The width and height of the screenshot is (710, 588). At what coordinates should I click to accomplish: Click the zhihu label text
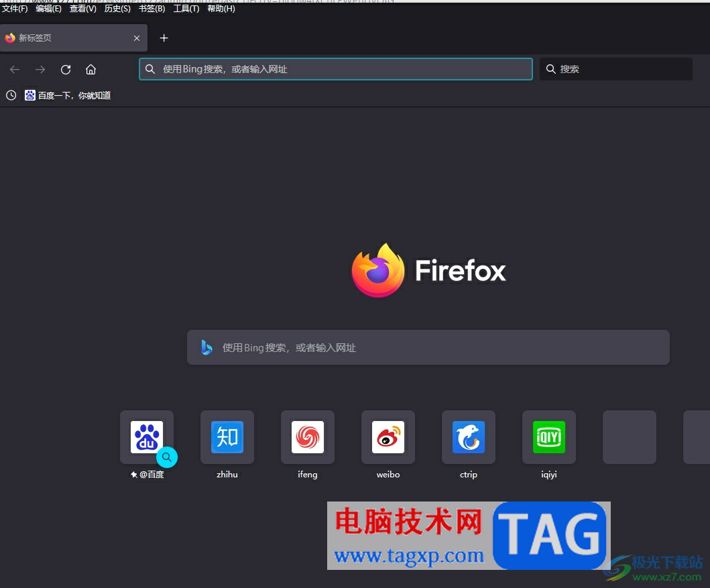click(x=227, y=475)
